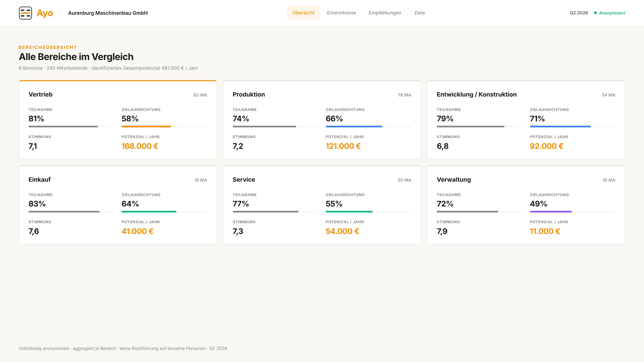Click Verwaltung Stimmung value 7,9
644x362 pixels.
pos(442,231)
